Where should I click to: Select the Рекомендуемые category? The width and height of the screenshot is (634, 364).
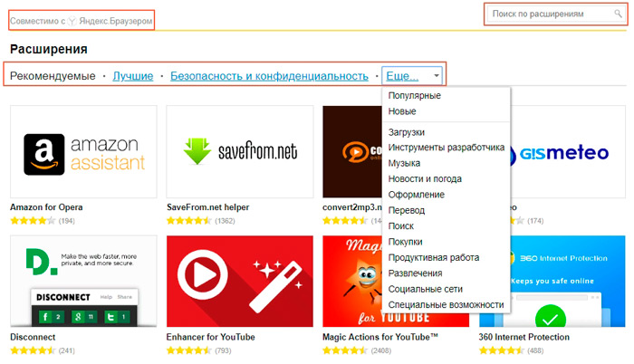tap(53, 76)
